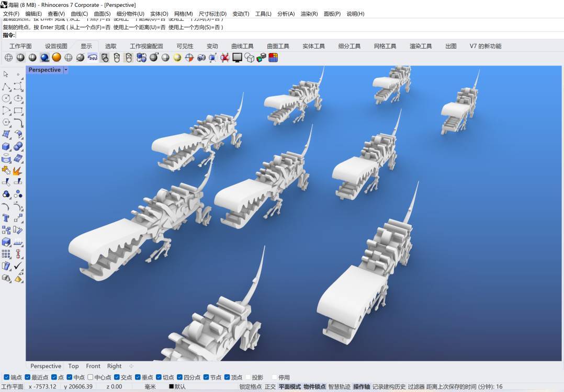Switch to the Front viewport tab
564x392 pixels.
click(x=93, y=366)
